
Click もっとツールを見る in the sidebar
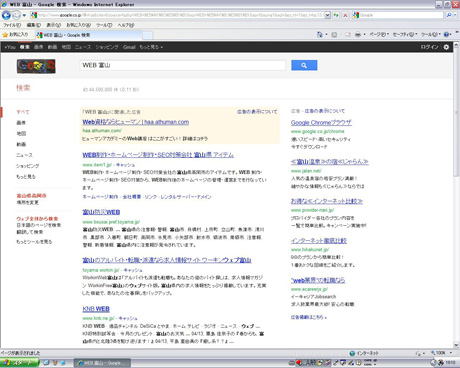(34, 242)
